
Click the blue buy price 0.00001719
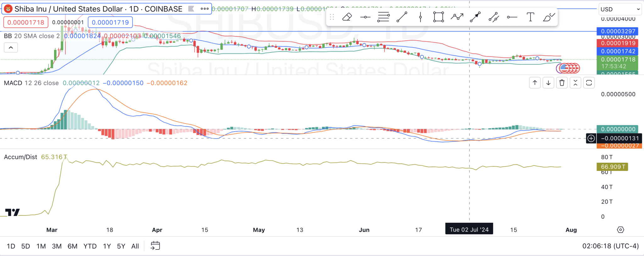click(110, 23)
